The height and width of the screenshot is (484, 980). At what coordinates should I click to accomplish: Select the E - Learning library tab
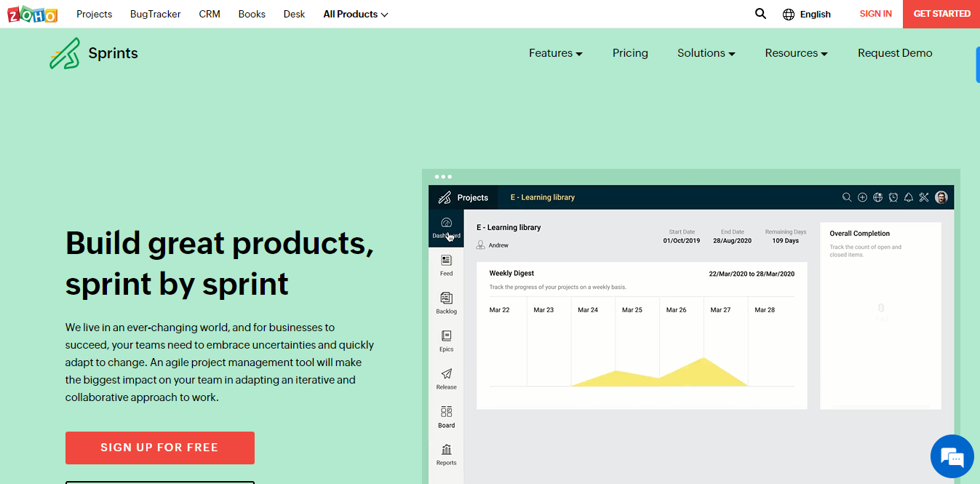tap(543, 197)
